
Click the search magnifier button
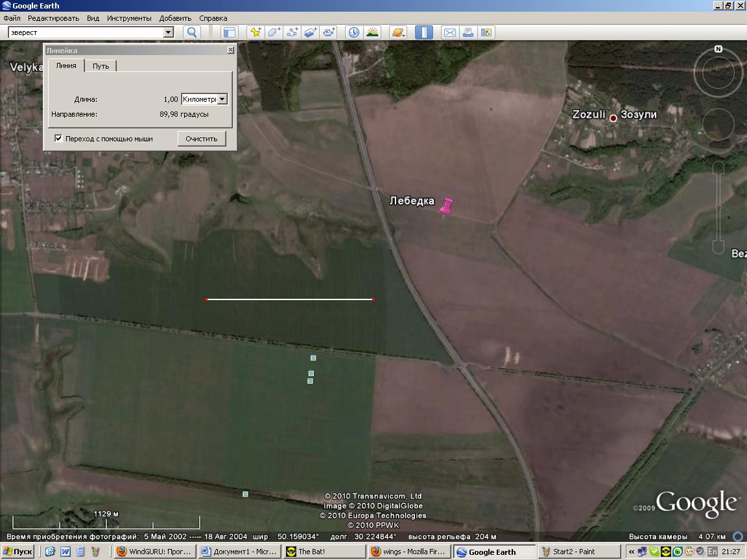[192, 32]
